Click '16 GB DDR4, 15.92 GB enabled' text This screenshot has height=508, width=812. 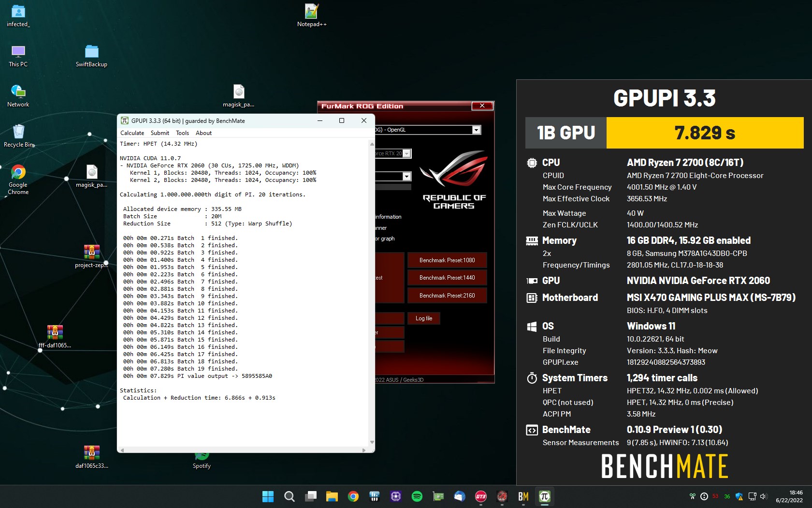tap(689, 240)
